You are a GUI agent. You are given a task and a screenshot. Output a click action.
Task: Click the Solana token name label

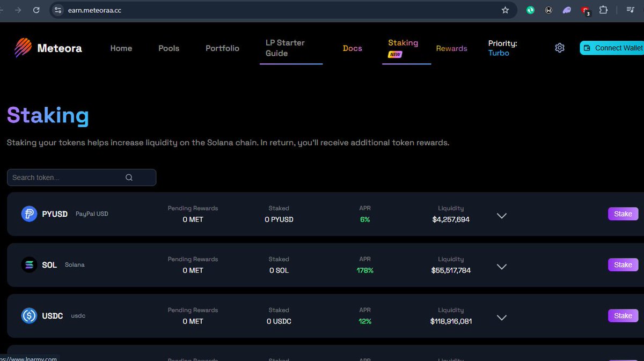tap(75, 264)
